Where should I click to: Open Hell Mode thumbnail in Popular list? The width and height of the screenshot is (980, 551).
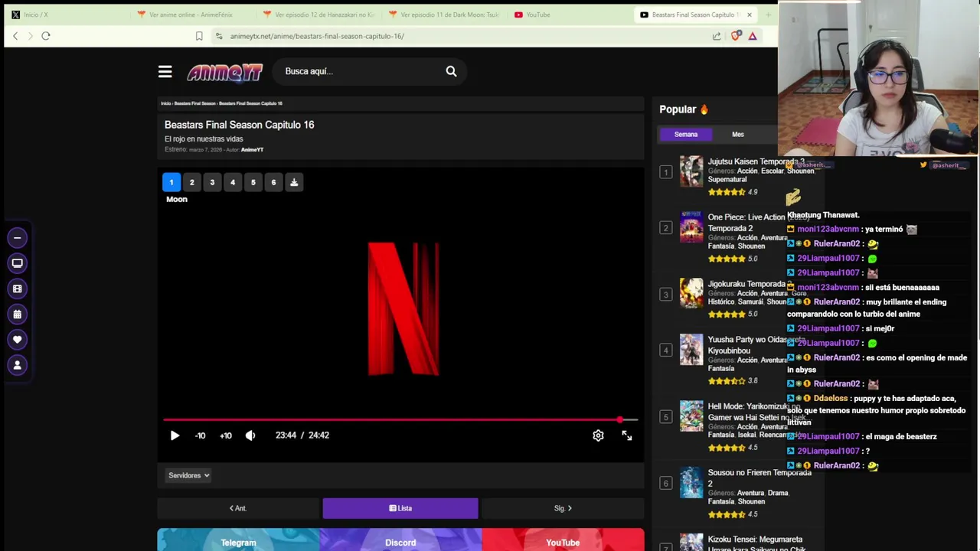pyautogui.click(x=691, y=416)
